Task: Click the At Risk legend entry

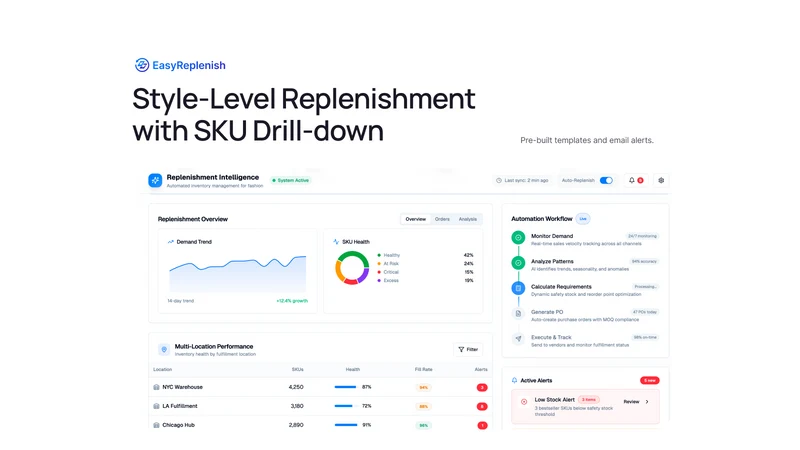Action: point(388,264)
